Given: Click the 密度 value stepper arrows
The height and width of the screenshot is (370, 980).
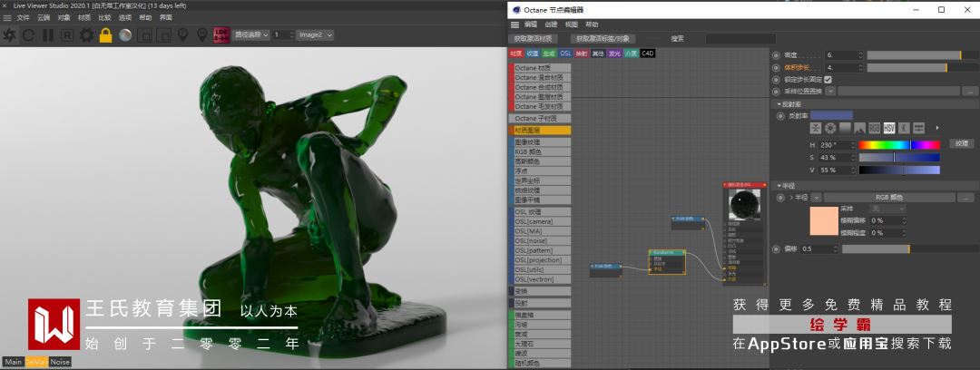Looking at the screenshot, I should click(x=860, y=55).
